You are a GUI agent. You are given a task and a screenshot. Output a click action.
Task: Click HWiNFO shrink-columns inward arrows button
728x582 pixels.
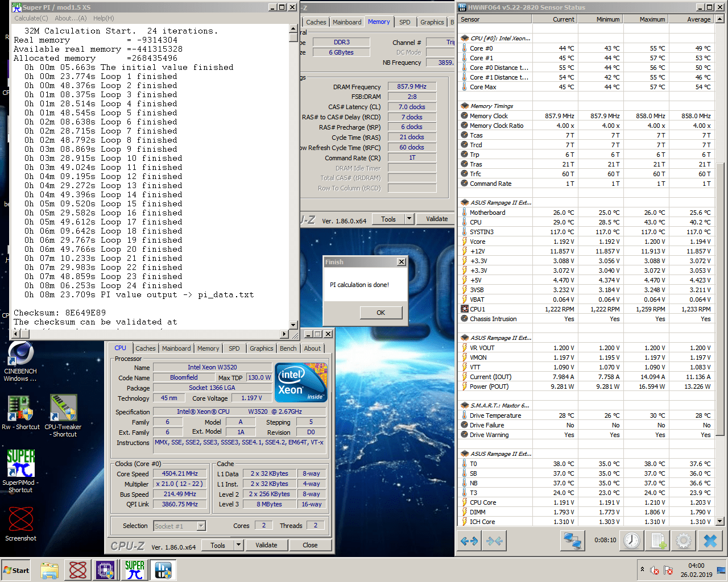(494, 541)
